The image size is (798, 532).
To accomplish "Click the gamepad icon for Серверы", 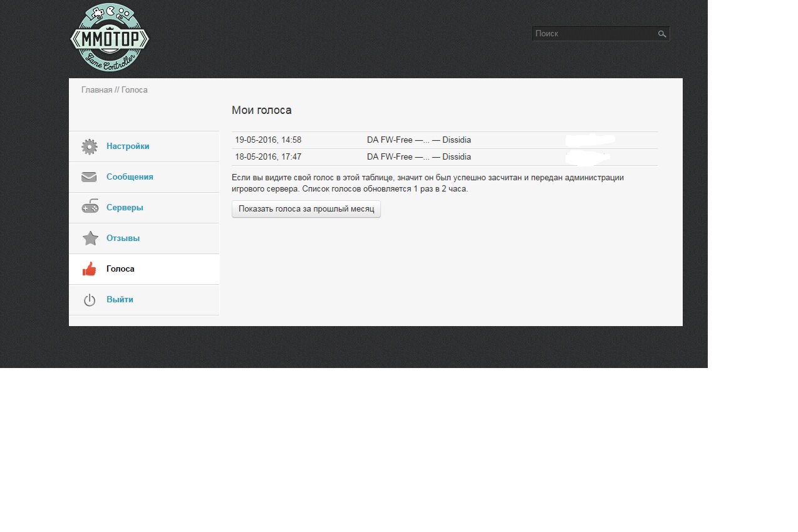I will (90, 207).
